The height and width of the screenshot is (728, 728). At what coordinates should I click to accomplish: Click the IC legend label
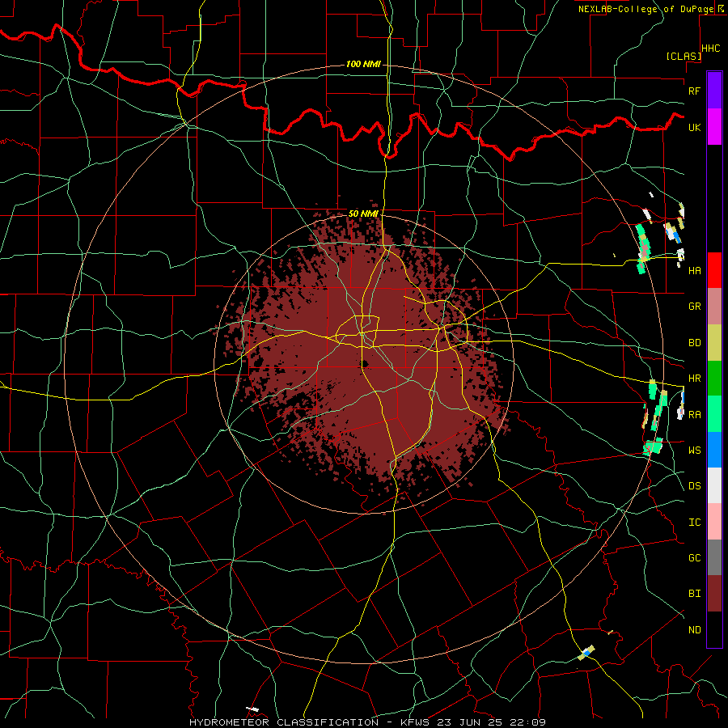point(694,523)
